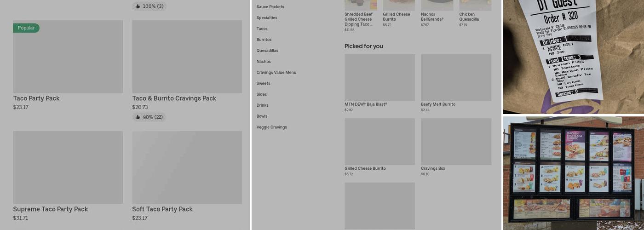Go to the Burritos category
This screenshot has width=644, height=230.
(x=264, y=40)
